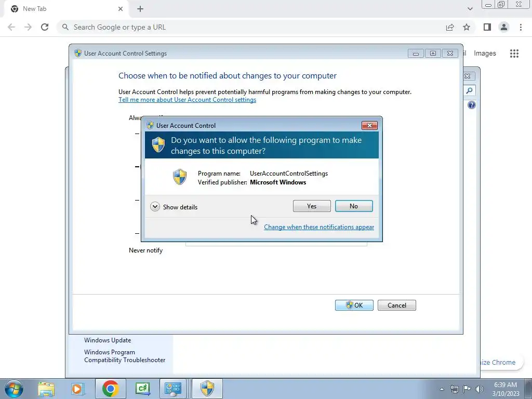Switch to Chrome in the taskbar

[x=110, y=389]
